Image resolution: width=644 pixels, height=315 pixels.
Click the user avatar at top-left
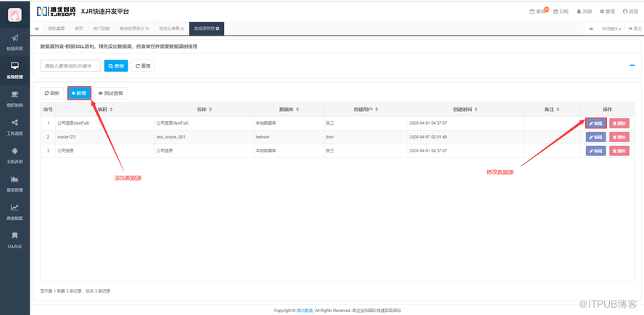click(x=15, y=13)
